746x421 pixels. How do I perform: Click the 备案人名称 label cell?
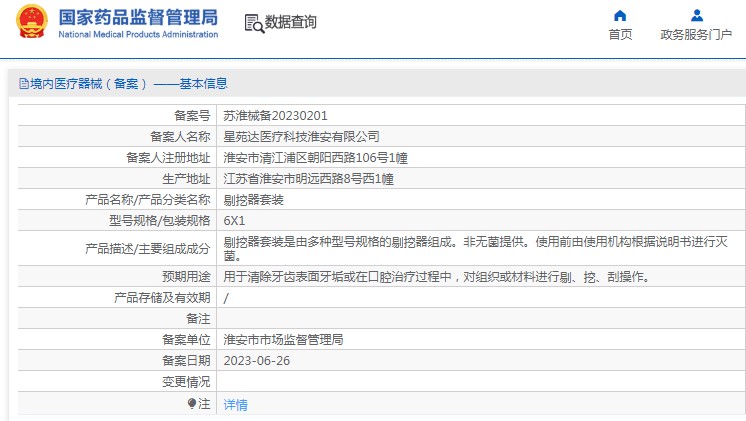tap(117, 137)
